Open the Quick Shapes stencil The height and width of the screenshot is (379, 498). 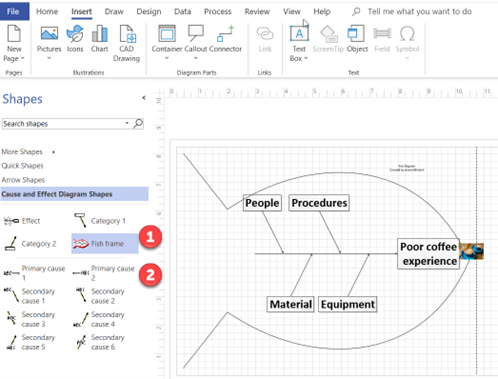pos(22,166)
